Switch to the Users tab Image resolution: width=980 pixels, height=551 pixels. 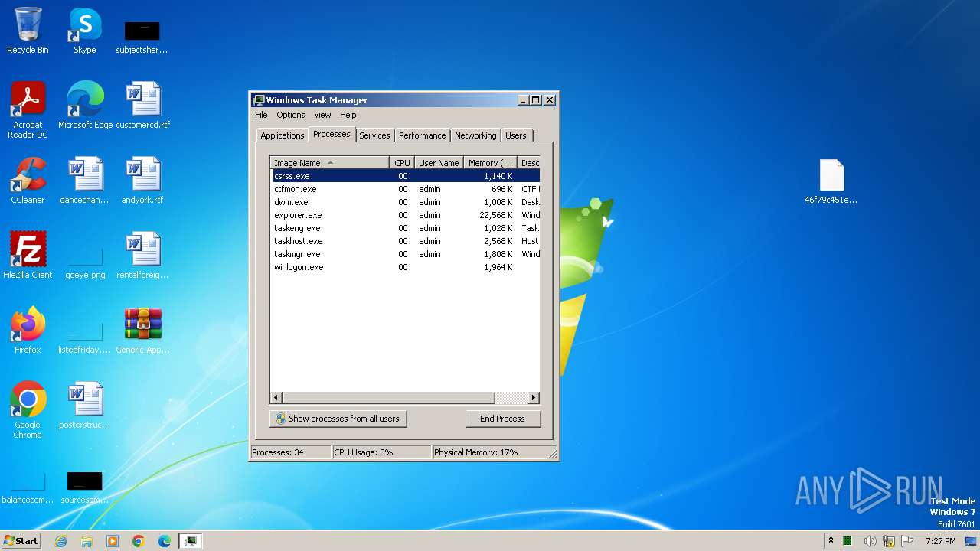[x=516, y=135]
